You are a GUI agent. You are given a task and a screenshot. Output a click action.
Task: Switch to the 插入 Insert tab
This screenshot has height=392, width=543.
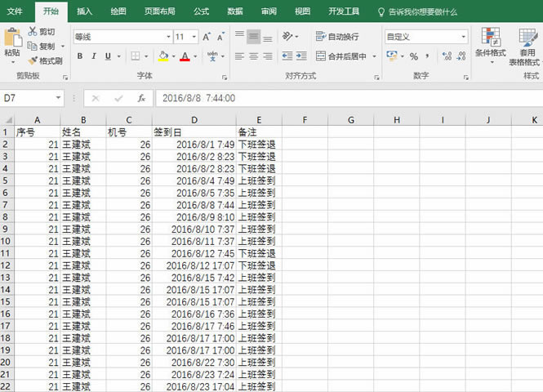click(x=84, y=11)
